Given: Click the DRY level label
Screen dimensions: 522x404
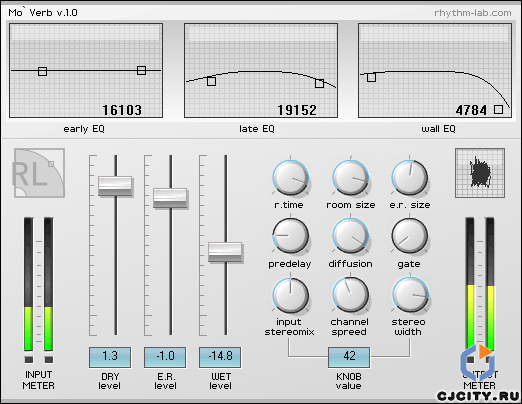Looking at the screenshot, I should tap(110, 381).
